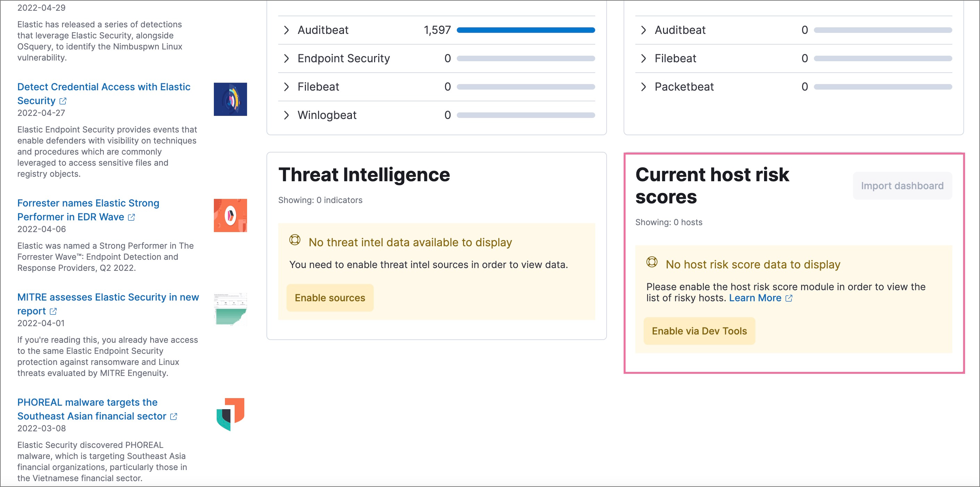The height and width of the screenshot is (487, 980).
Task: Click the 'Showing: 0 indicators' text
Action: (x=320, y=200)
